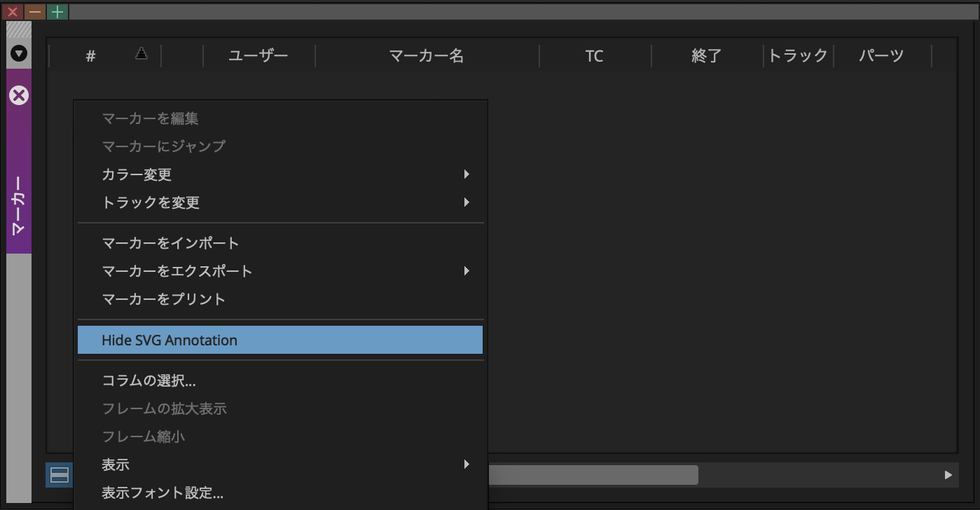Click the ユーザー column header
This screenshot has width=980, height=510.
click(258, 56)
